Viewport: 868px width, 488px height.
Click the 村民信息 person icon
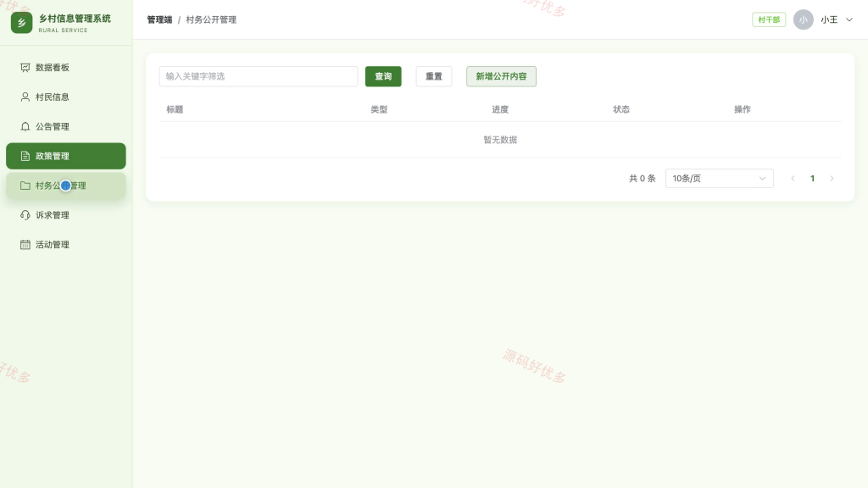[25, 97]
